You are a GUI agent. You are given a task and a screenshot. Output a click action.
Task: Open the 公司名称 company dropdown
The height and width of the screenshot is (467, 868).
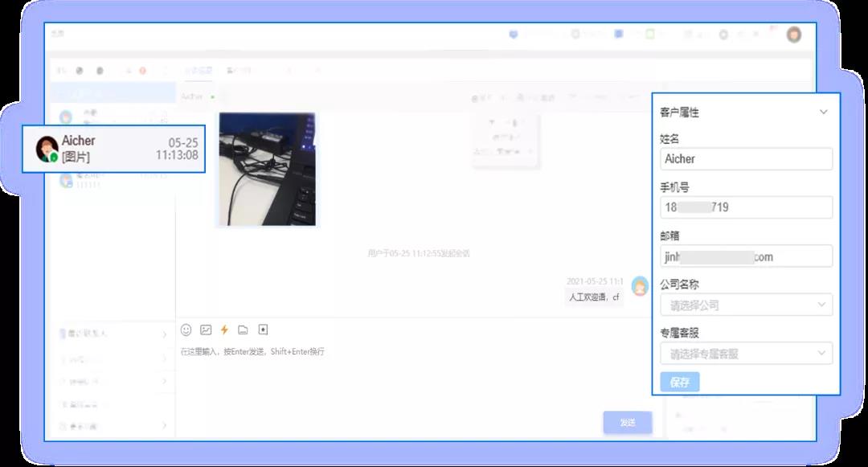click(x=746, y=305)
